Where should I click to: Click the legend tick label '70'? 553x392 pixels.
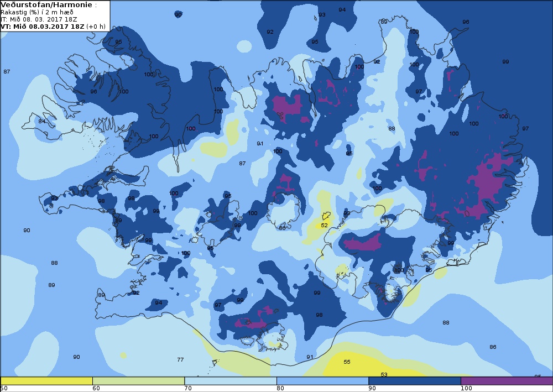coord(188,389)
